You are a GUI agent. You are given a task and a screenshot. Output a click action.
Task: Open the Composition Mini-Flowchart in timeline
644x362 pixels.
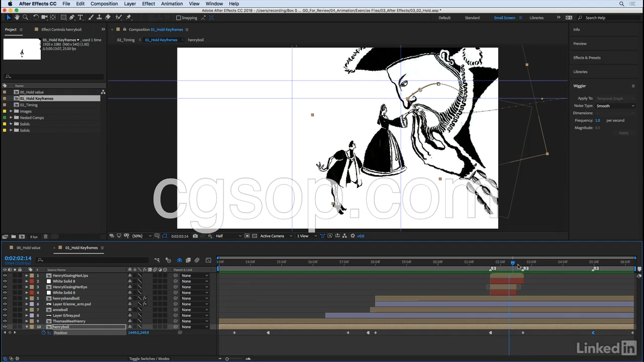pyautogui.click(x=157, y=260)
